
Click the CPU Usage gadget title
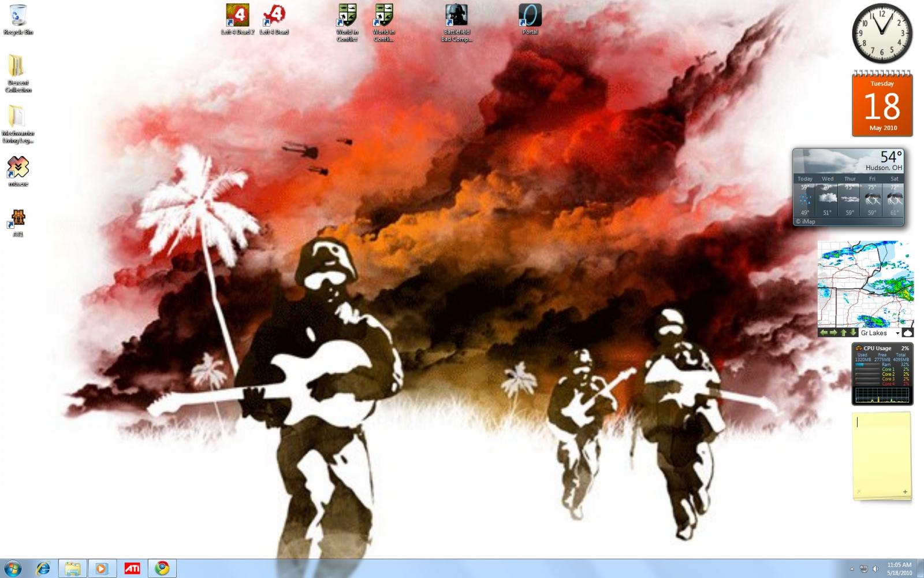(x=877, y=348)
